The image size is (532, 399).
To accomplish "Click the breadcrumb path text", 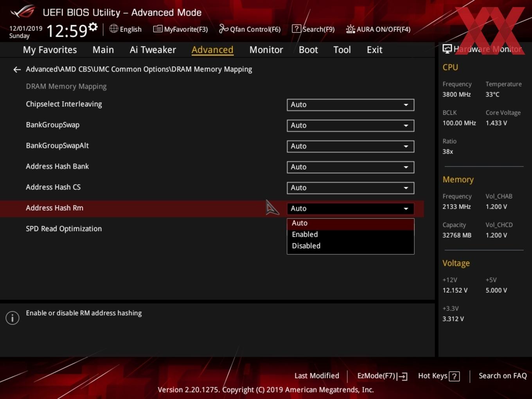I will (x=139, y=69).
